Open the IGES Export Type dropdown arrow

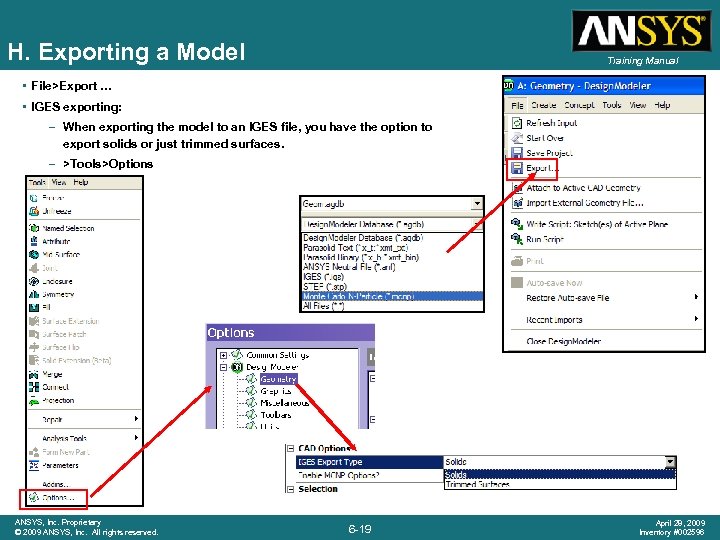(670, 462)
